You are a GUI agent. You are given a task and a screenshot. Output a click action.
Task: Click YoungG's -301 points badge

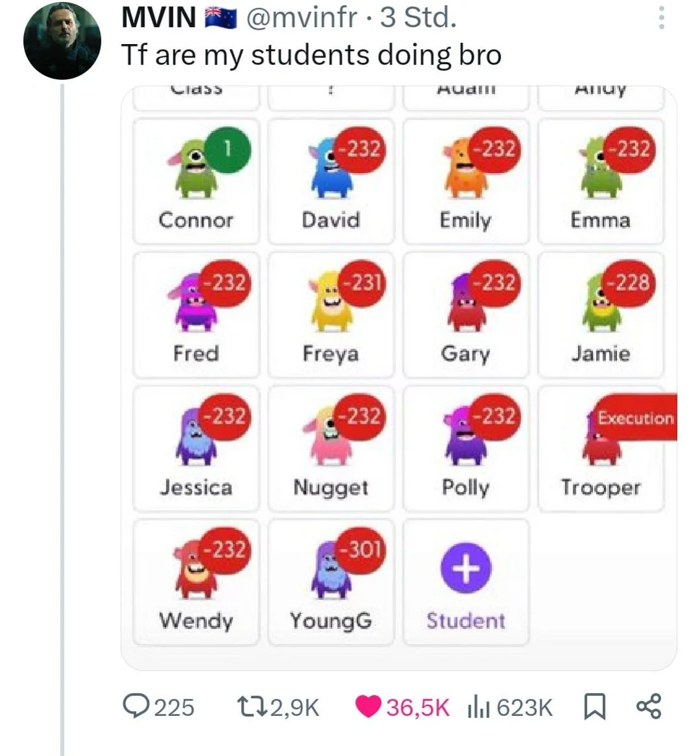point(362,550)
